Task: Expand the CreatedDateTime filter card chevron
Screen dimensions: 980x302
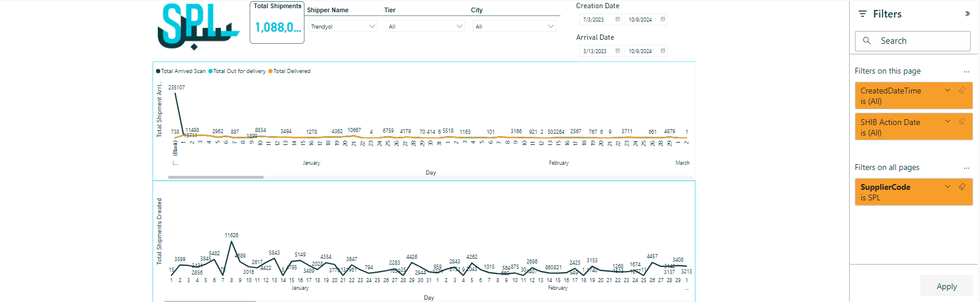Action: pos(947,91)
